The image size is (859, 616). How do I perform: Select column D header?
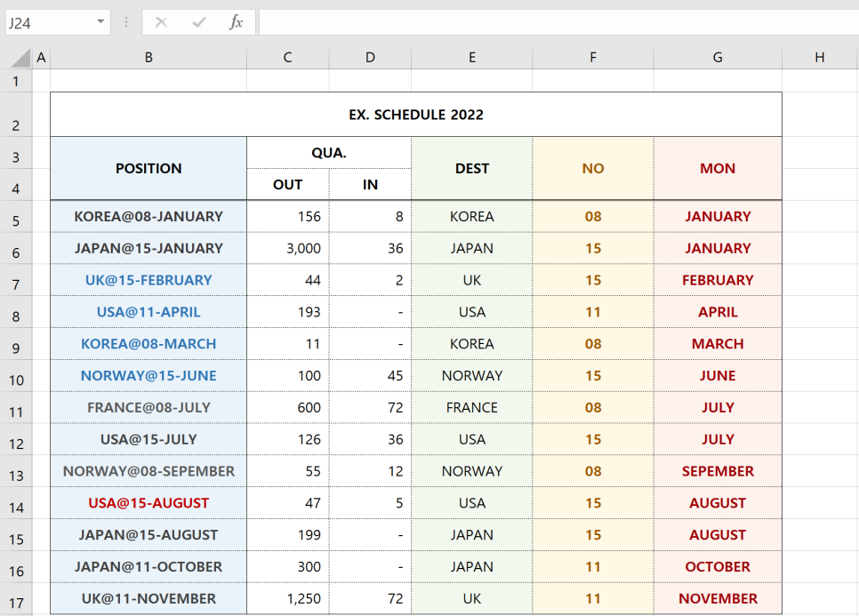click(x=370, y=58)
